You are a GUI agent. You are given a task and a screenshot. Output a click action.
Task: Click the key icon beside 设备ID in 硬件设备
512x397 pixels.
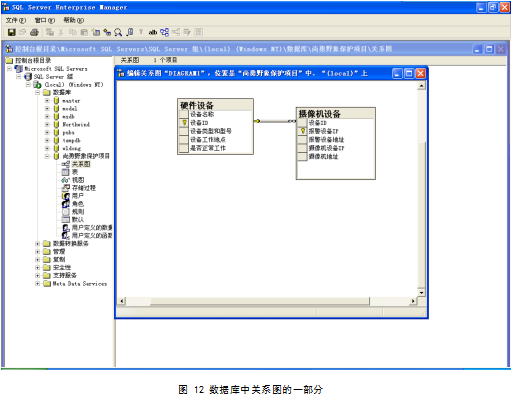[x=184, y=123]
